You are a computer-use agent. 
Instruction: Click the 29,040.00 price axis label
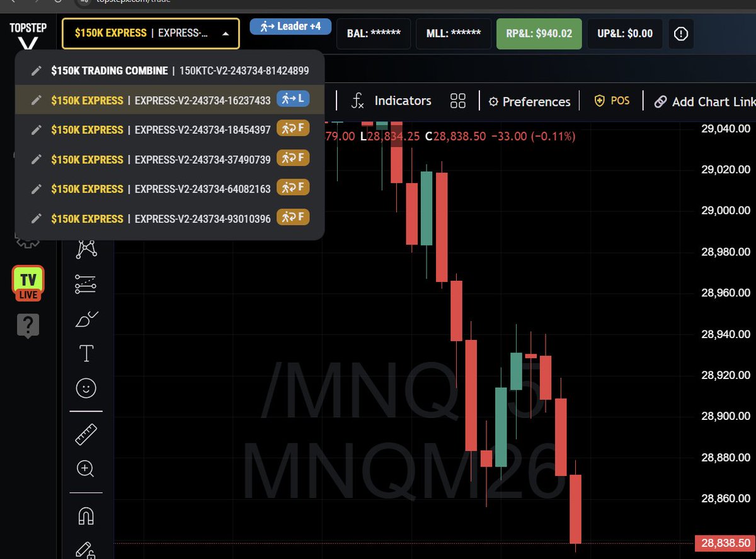(725, 128)
